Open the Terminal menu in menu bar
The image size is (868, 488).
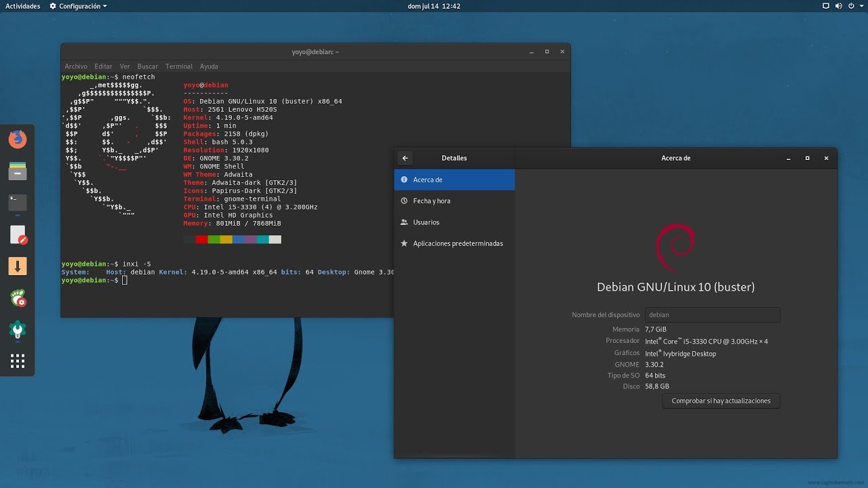pyautogui.click(x=179, y=66)
